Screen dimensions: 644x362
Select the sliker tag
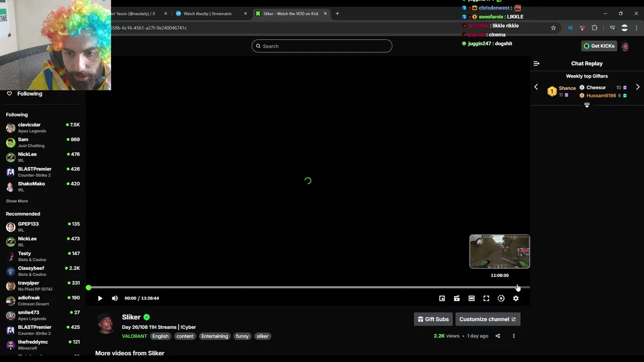tap(263, 336)
